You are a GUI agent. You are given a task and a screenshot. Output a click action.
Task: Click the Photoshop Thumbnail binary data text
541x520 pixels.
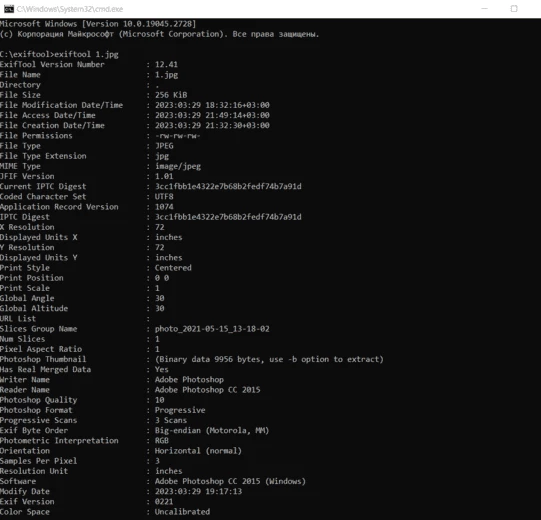click(x=269, y=360)
